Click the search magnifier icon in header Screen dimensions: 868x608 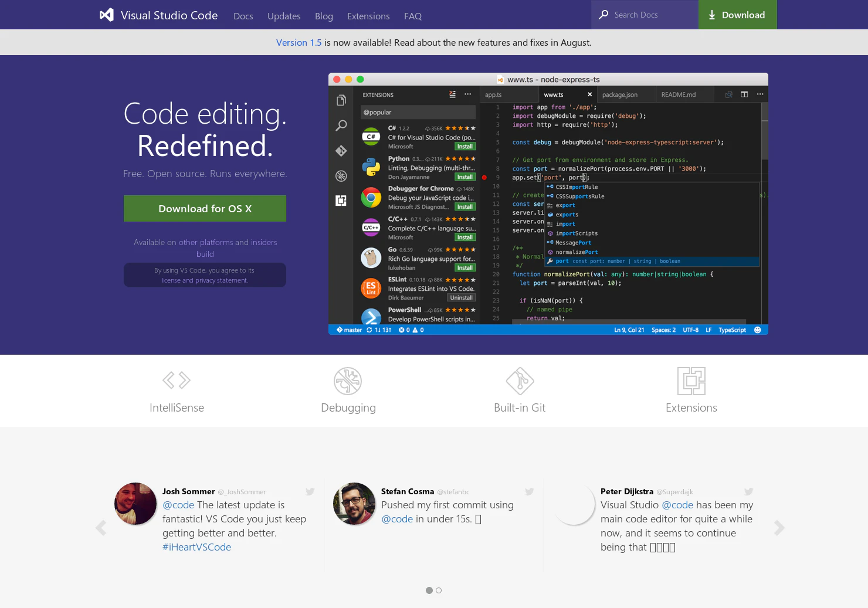point(603,15)
